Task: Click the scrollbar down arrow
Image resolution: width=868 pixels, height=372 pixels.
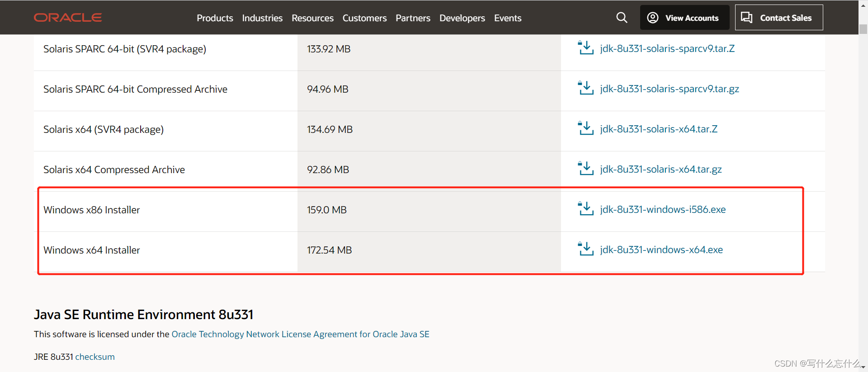Action: coord(863,367)
